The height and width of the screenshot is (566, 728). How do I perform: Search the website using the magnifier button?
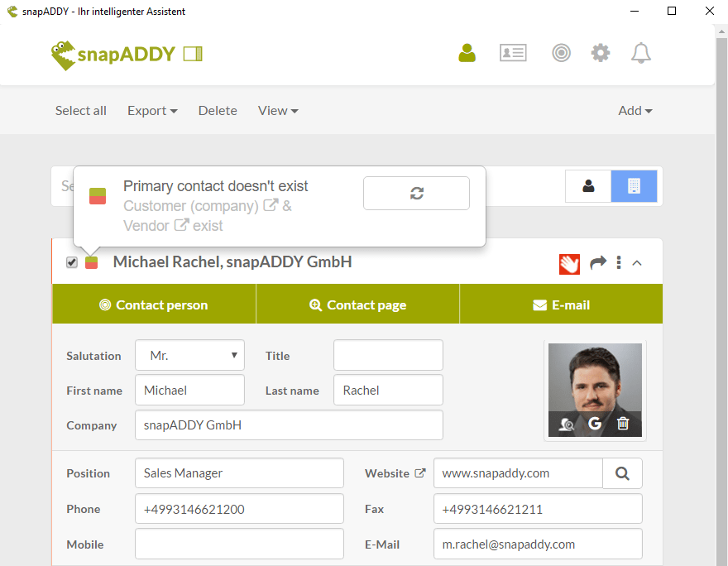pos(622,472)
